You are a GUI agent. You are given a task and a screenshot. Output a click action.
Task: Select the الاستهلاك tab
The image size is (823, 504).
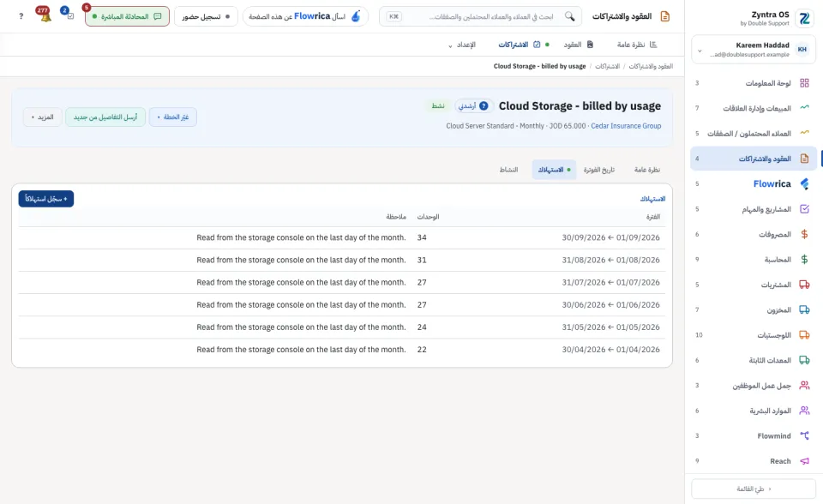pyautogui.click(x=554, y=170)
